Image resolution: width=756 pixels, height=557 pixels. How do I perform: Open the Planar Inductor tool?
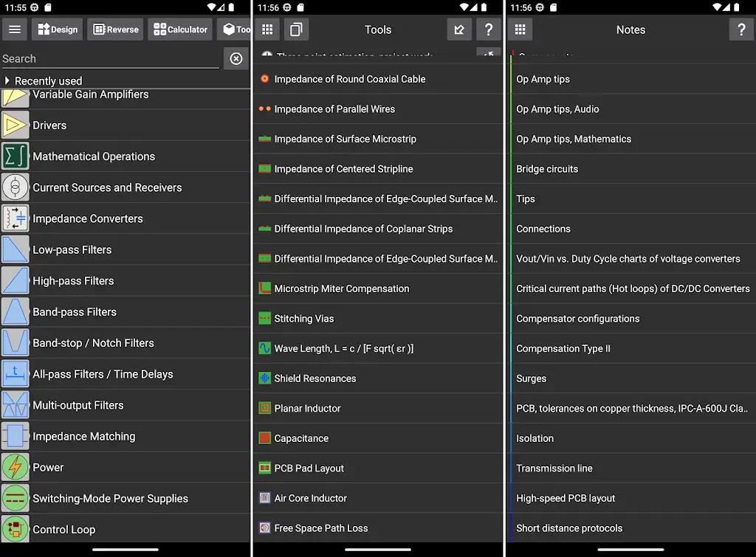coord(307,408)
